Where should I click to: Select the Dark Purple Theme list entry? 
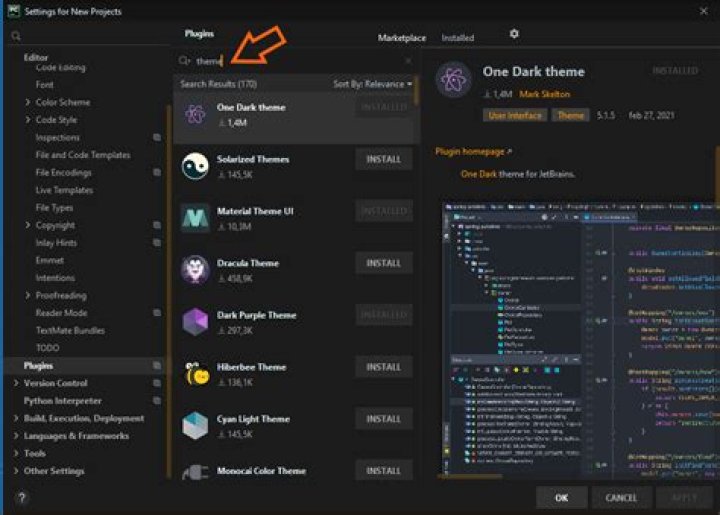pyautogui.click(x=296, y=322)
